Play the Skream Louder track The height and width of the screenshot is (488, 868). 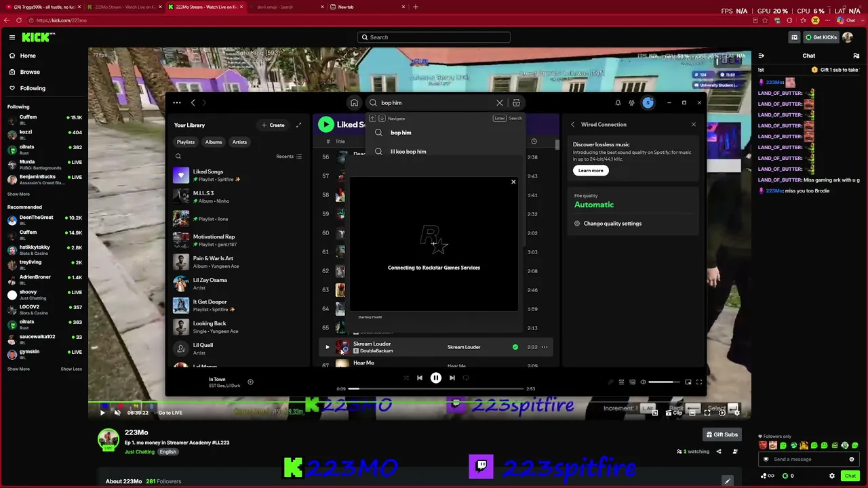click(x=327, y=347)
